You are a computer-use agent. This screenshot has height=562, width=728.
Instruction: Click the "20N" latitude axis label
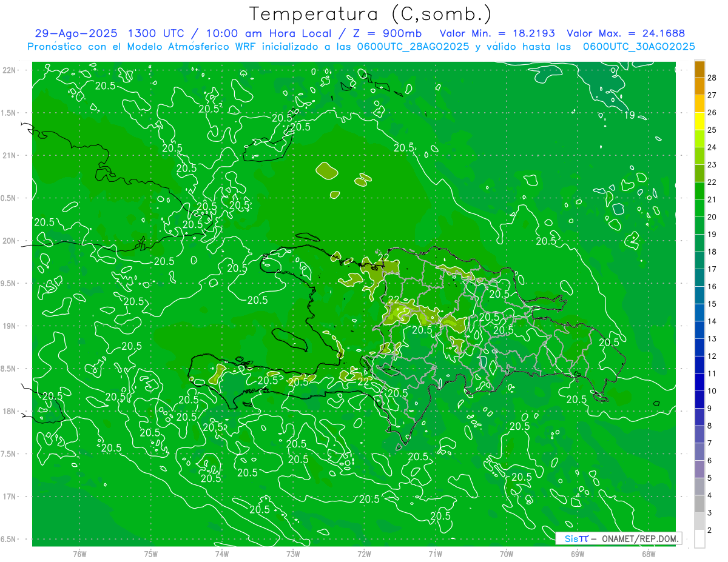click(x=10, y=241)
